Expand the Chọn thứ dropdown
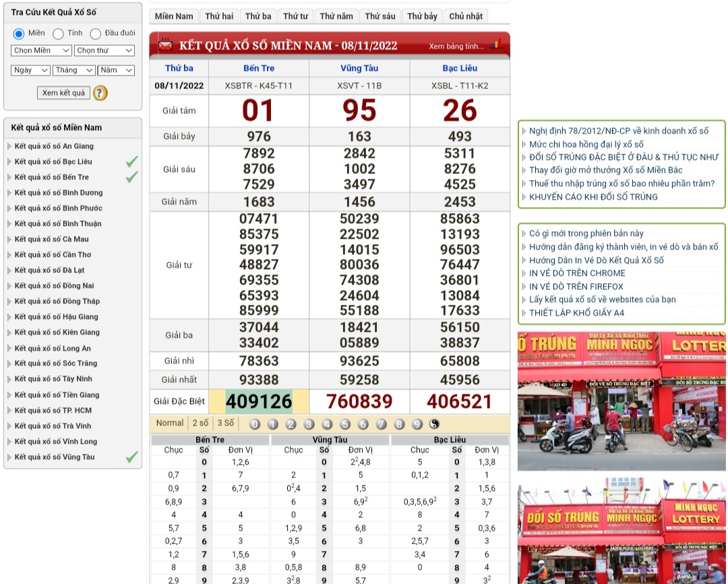This screenshot has height=584, width=728. [104, 51]
